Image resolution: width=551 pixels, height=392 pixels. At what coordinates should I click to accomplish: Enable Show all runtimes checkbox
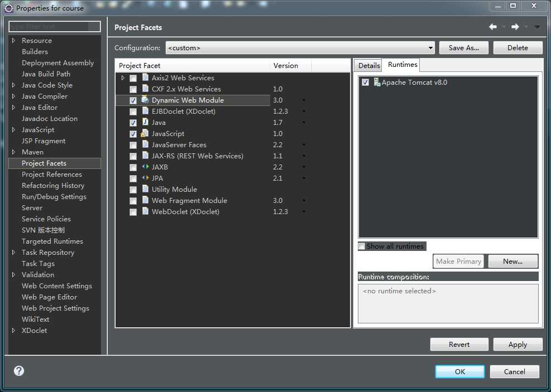tap(362, 246)
